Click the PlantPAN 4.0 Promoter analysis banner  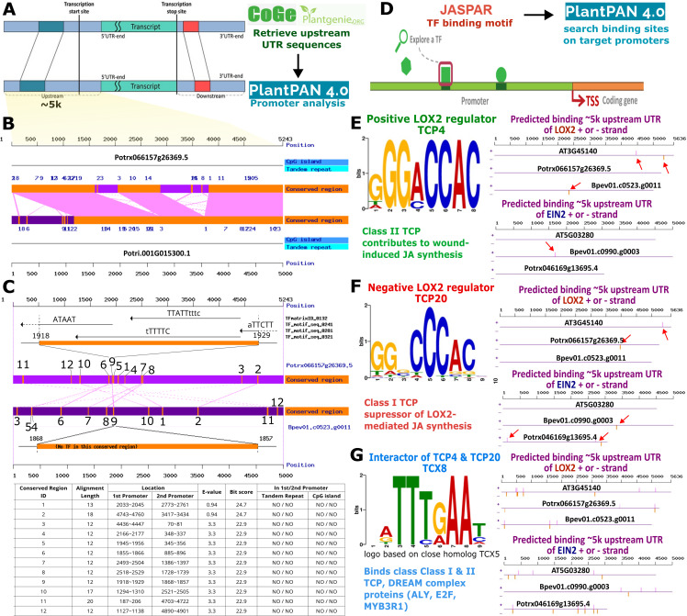pos(298,95)
